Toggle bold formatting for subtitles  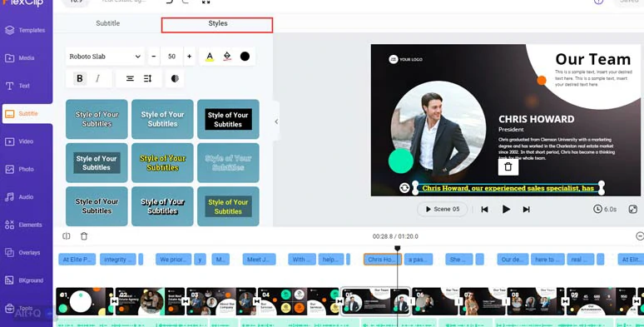coord(80,78)
